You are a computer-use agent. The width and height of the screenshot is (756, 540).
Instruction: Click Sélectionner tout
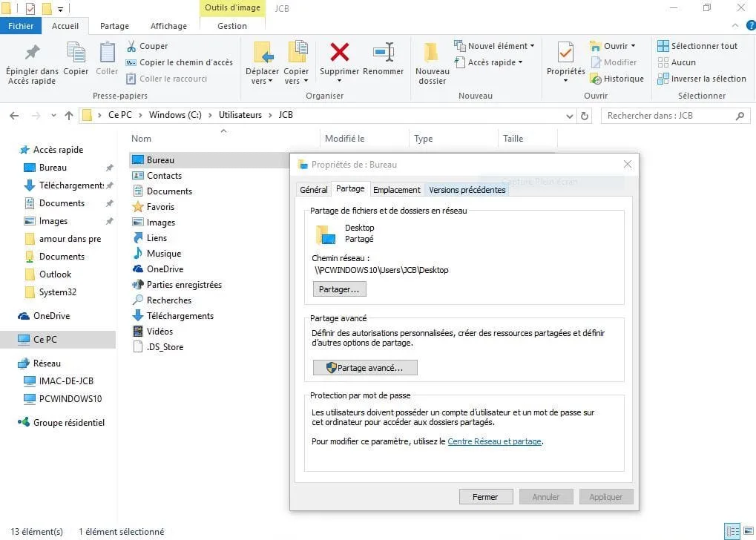point(697,46)
